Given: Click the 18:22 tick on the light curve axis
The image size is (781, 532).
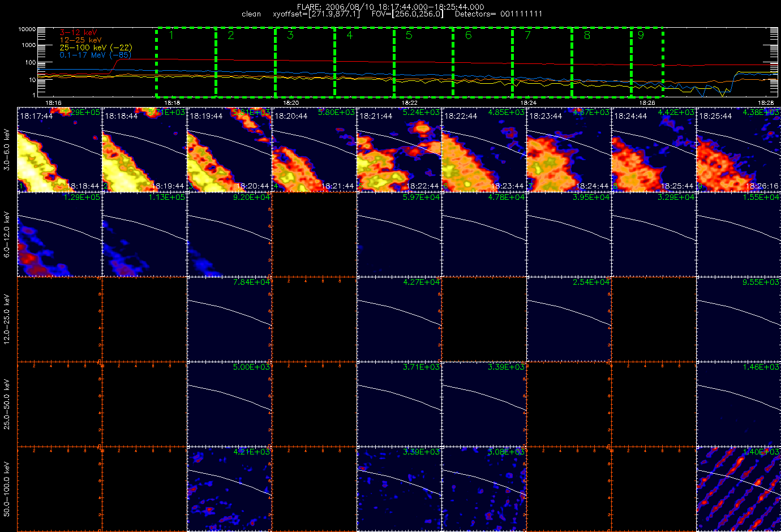Looking at the screenshot, I should click(410, 102).
